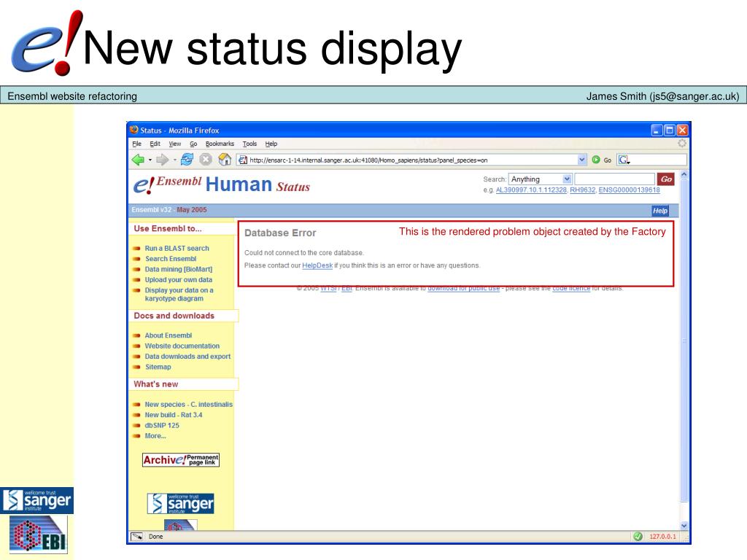The width and height of the screenshot is (747, 560).
Task: Click the Firefox Go button label
Action: pos(608,160)
